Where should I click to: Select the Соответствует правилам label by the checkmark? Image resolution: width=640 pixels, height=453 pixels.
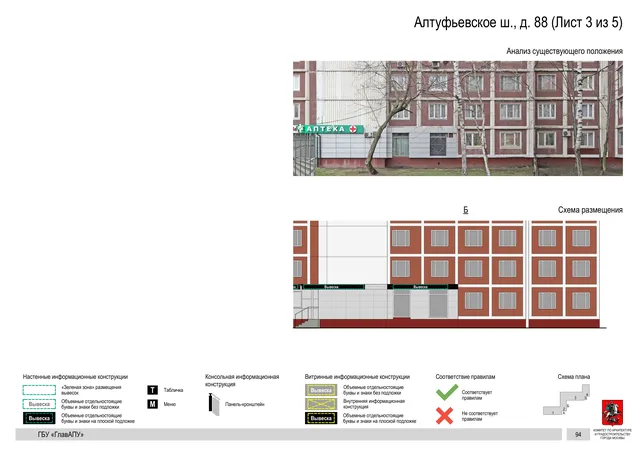click(477, 395)
